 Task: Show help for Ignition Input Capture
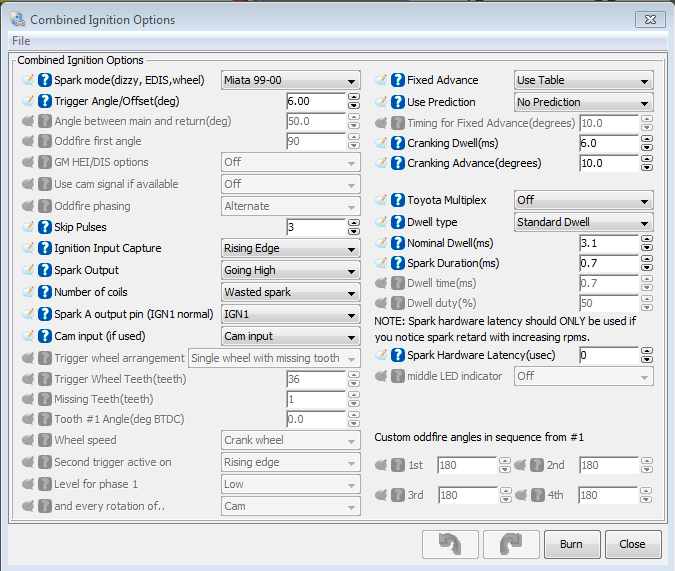pyautogui.click(x=45, y=248)
